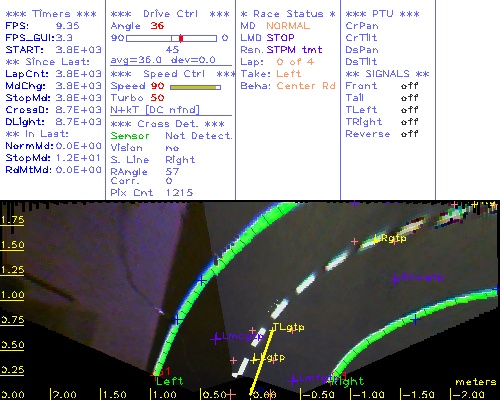Click the purple Lmfgtp cross marker
500x400 pixels.
293,380
